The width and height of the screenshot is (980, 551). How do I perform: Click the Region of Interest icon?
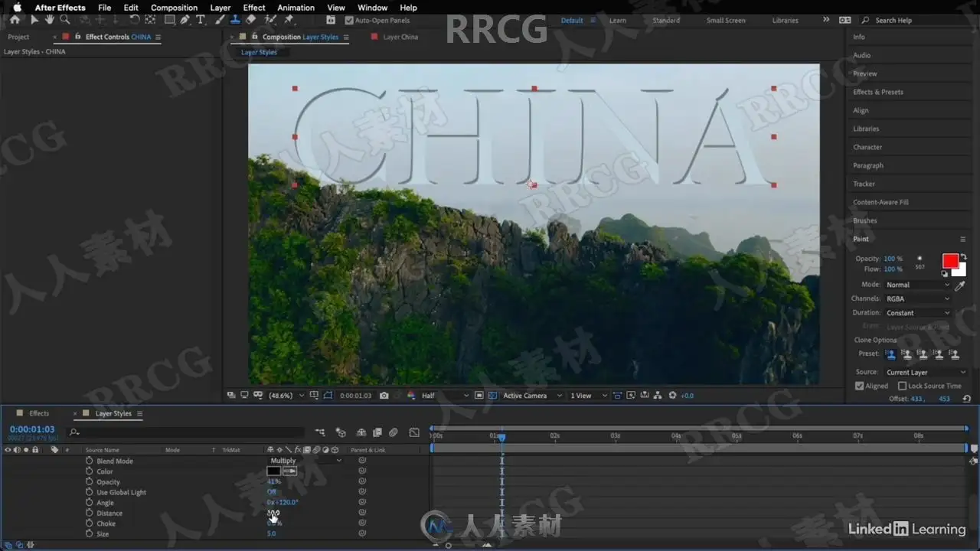479,396
